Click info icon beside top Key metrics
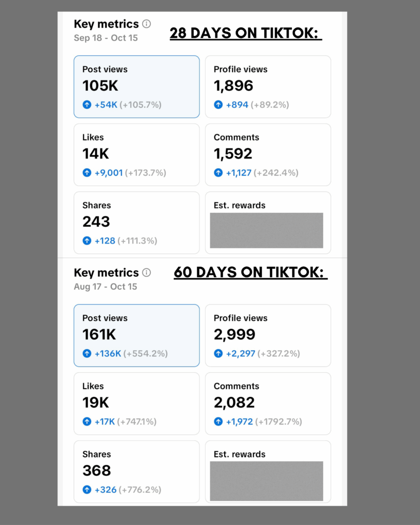 coord(146,24)
